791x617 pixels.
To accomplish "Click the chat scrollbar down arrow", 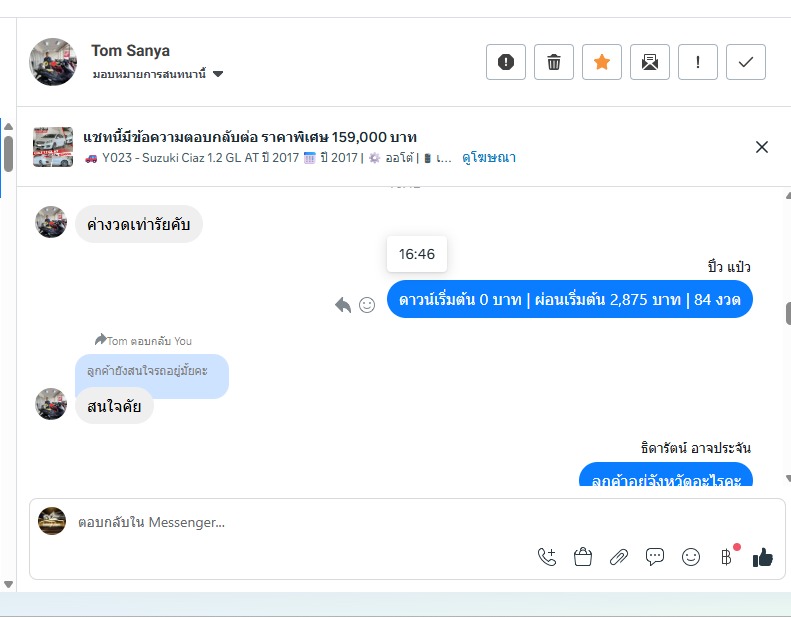I will (787, 478).
